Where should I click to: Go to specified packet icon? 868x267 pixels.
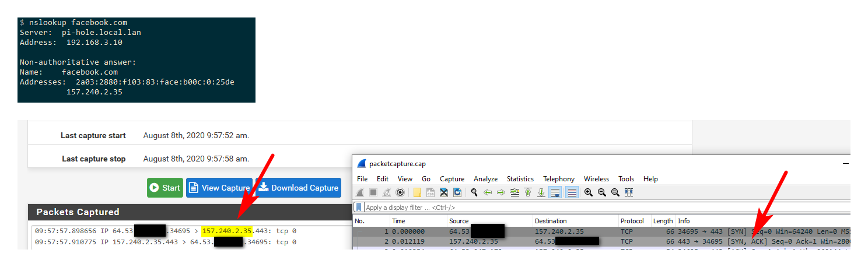click(514, 192)
